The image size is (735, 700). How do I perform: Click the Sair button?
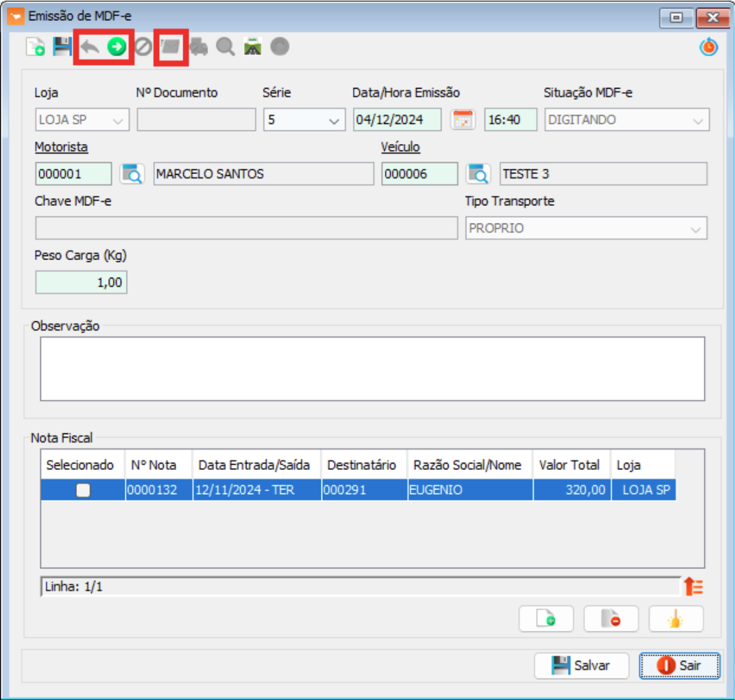679,665
